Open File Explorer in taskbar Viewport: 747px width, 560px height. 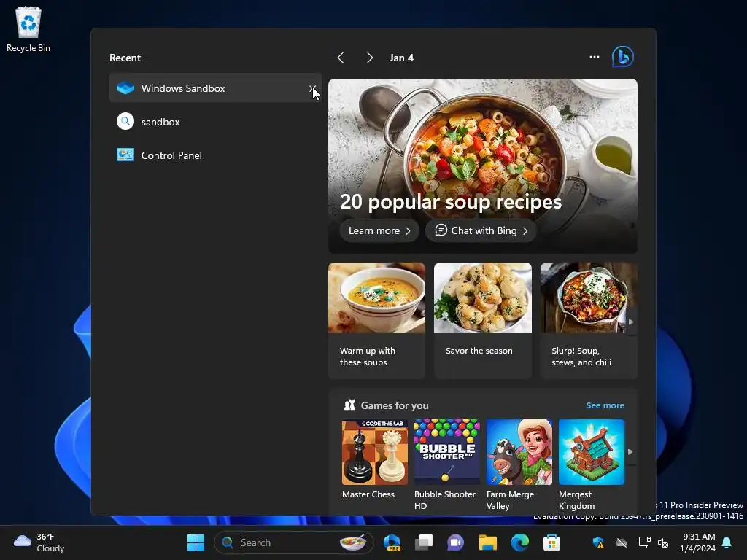click(487, 542)
